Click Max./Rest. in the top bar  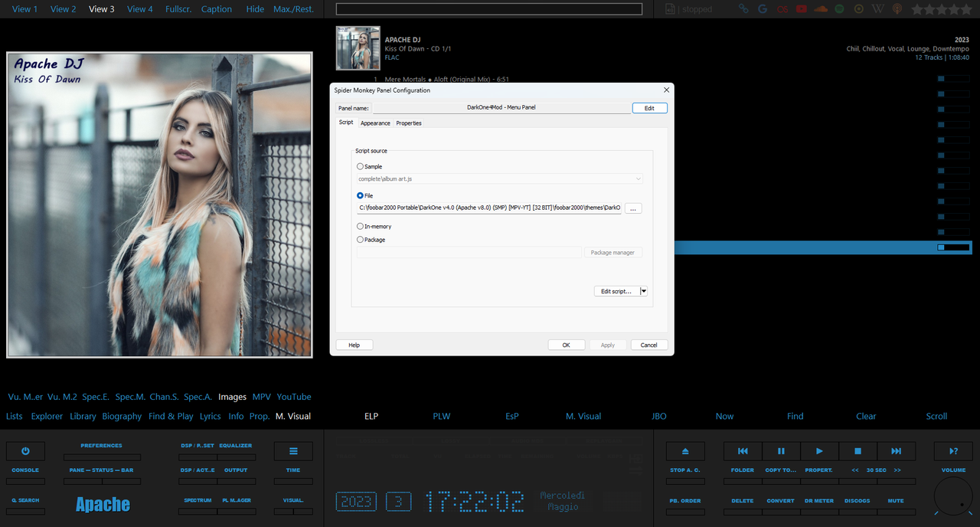(x=294, y=9)
